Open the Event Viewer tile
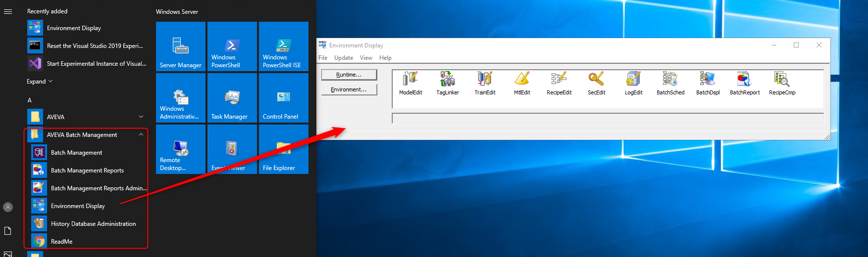 pyautogui.click(x=232, y=149)
